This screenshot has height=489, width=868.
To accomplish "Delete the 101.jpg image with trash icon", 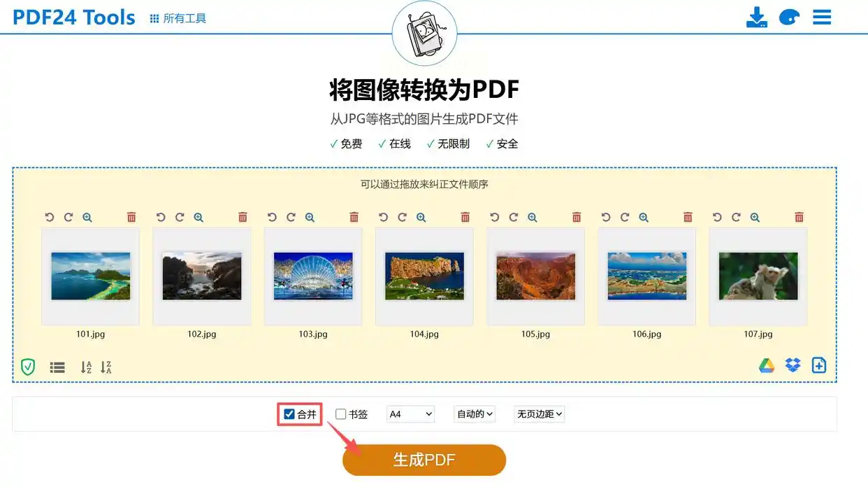I will pos(131,218).
